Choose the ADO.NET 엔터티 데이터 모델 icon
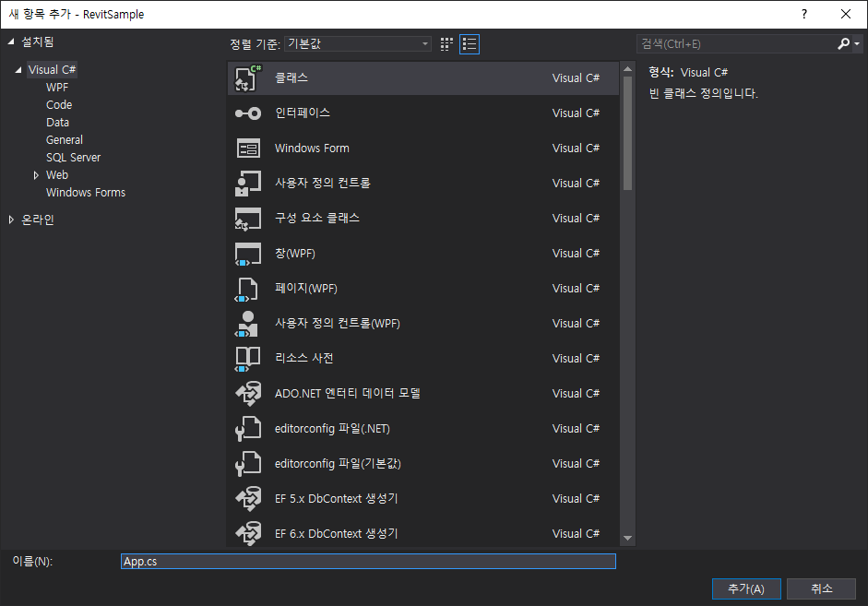This screenshot has width=868, height=606. tap(248, 394)
